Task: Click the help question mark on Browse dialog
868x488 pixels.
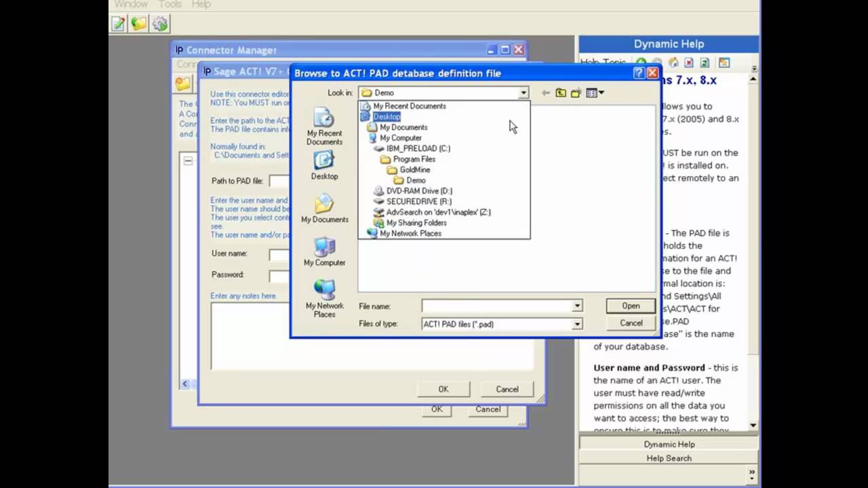Action: click(x=639, y=73)
